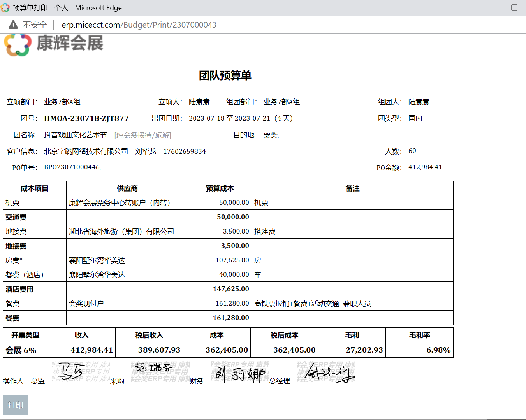526x420 pixels.
Task: Click the 财务 signature image
Action: click(240, 374)
